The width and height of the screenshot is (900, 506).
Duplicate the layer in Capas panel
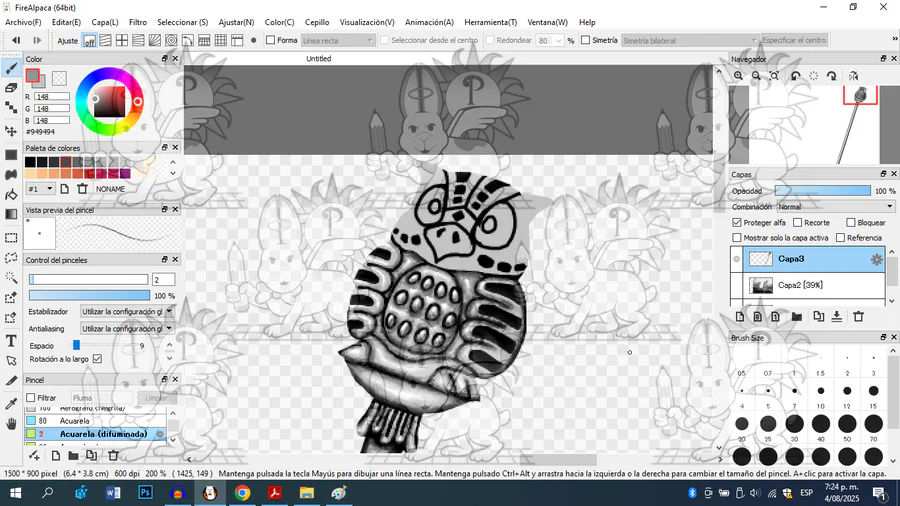pyautogui.click(x=818, y=317)
